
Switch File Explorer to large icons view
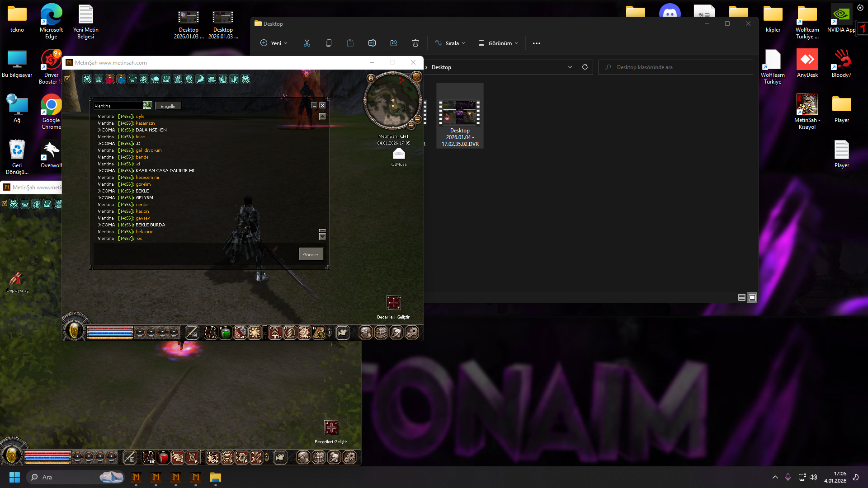(x=752, y=297)
